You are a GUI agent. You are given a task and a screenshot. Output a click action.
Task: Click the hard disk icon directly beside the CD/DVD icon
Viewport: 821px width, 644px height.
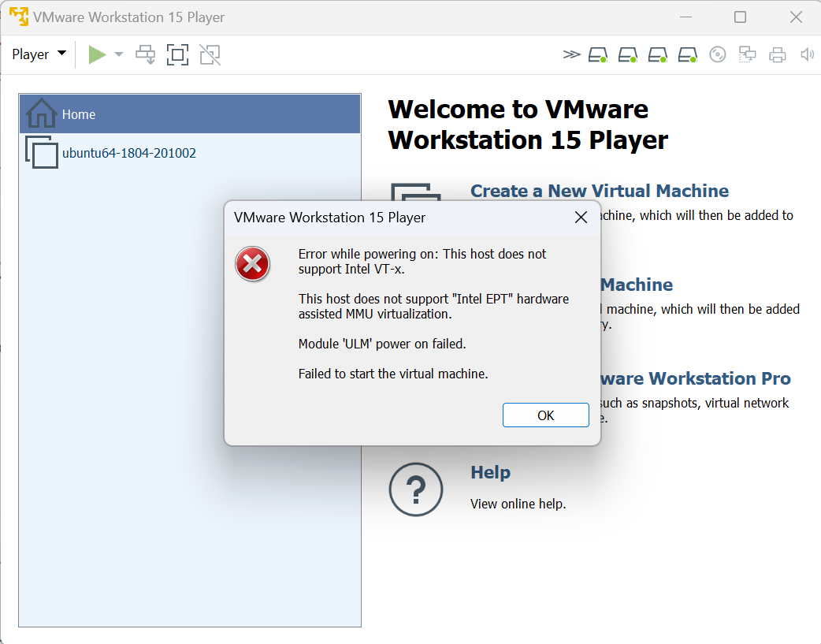tap(688, 54)
